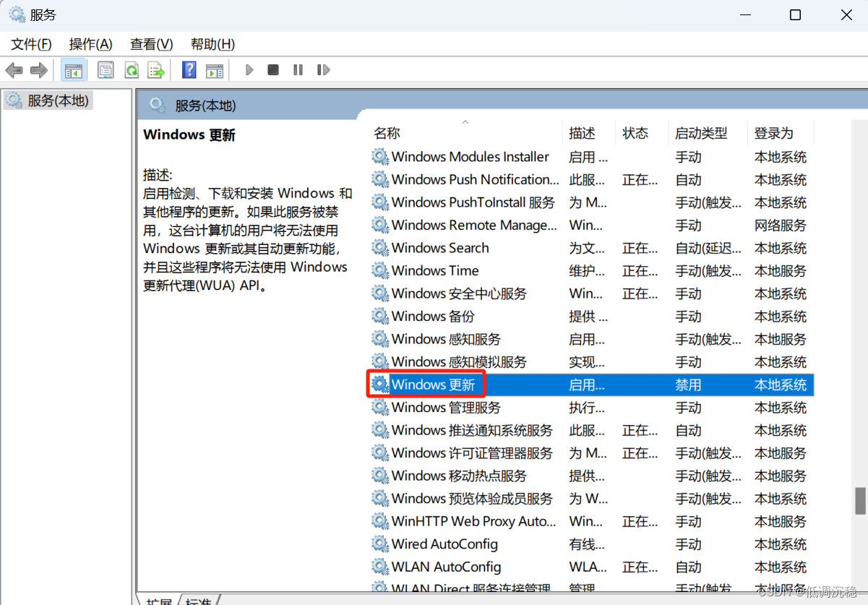Select Windows 预览体验成员服务
The image size is (868, 605).
click(x=592, y=499)
